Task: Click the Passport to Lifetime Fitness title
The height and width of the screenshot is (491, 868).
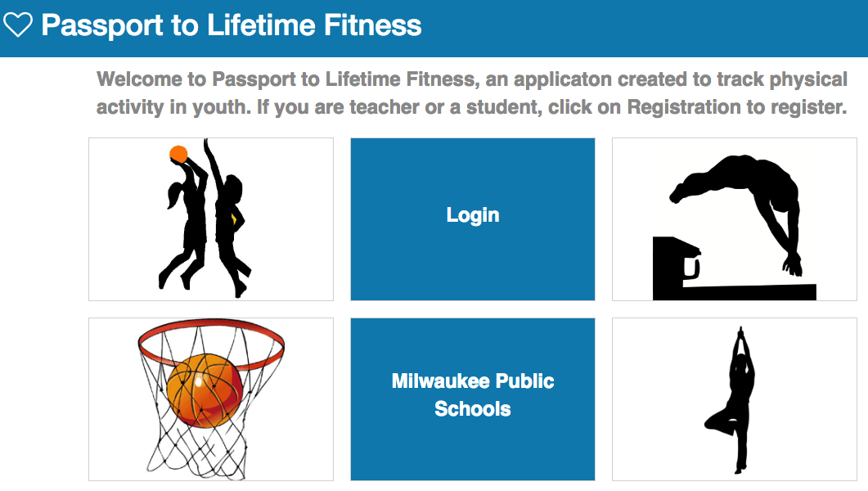Action: (x=232, y=25)
